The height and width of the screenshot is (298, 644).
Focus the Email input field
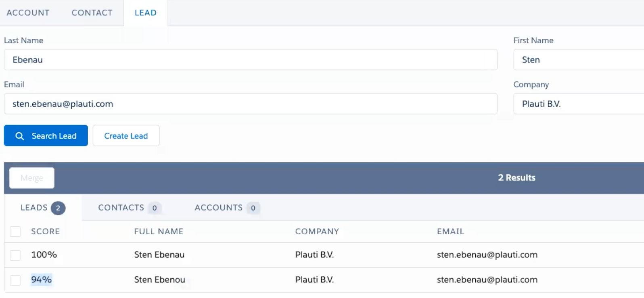pos(251,104)
